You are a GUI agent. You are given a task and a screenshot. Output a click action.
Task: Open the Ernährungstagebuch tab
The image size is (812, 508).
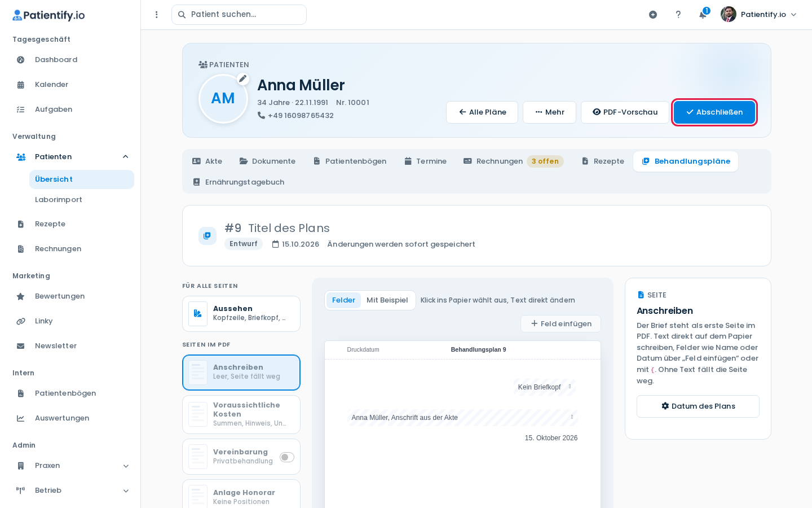click(x=239, y=182)
